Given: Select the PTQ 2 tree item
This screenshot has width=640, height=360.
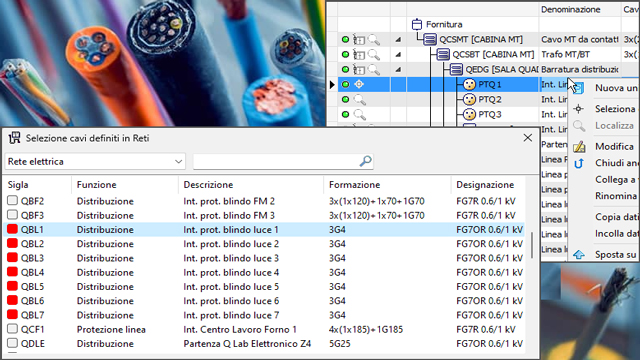Looking at the screenshot, I should pos(490,100).
